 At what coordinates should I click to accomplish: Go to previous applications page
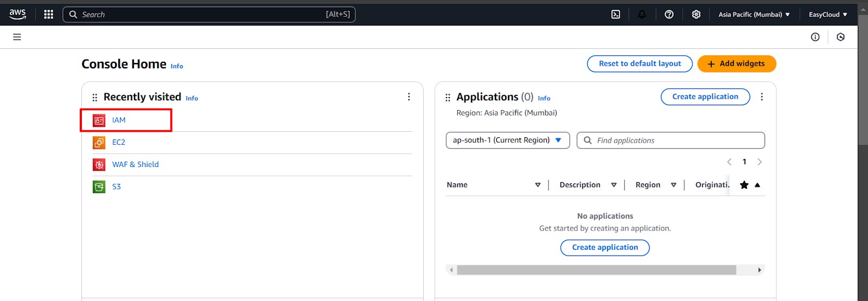tap(729, 162)
